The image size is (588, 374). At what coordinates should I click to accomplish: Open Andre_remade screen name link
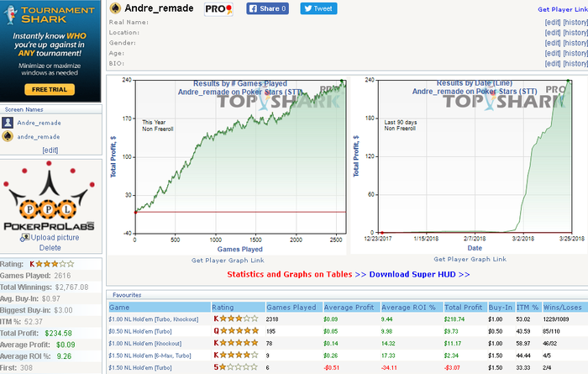(39, 123)
